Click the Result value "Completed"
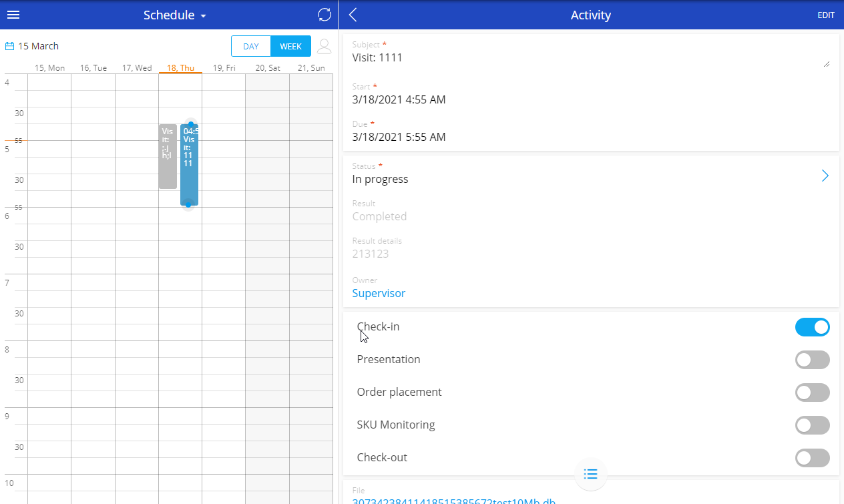The image size is (844, 504). click(379, 216)
